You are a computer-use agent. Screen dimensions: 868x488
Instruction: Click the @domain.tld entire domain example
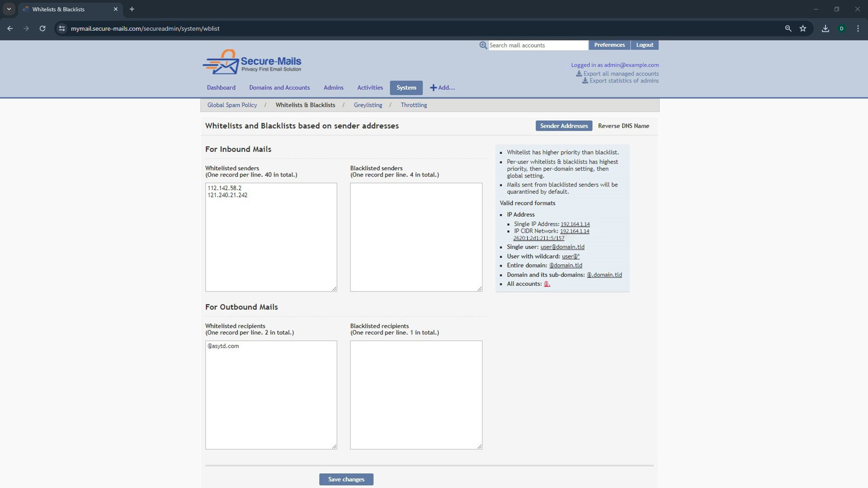[566, 266]
